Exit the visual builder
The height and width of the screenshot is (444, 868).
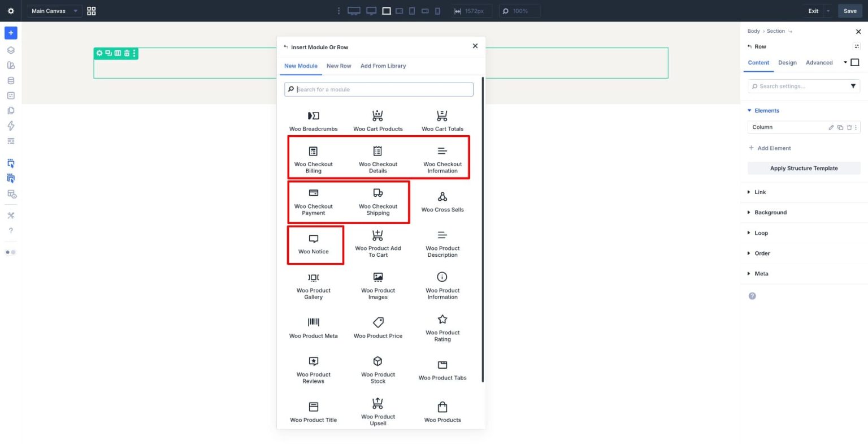click(813, 11)
